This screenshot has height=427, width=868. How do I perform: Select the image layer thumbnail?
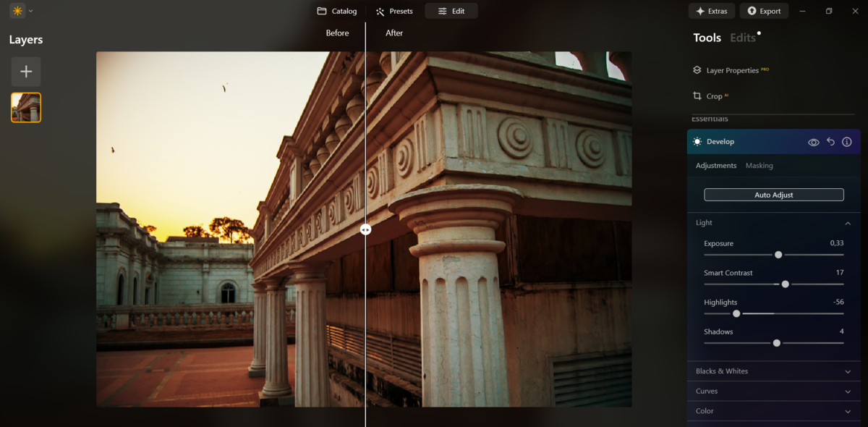click(x=25, y=106)
